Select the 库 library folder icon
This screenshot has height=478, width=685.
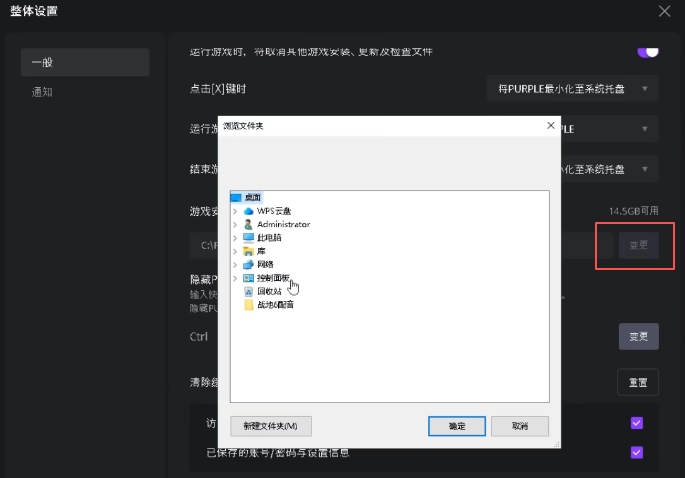pyautogui.click(x=249, y=251)
